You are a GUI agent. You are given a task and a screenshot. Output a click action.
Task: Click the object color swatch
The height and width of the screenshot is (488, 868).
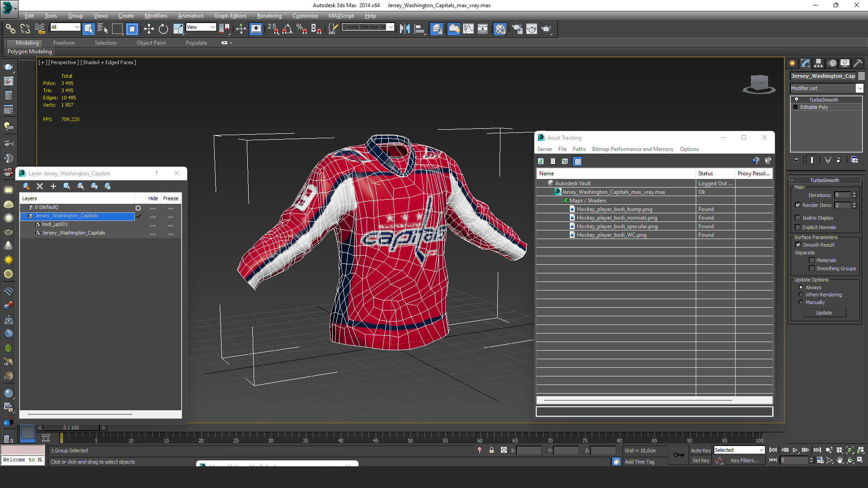pyautogui.click(x=861, y=76)
